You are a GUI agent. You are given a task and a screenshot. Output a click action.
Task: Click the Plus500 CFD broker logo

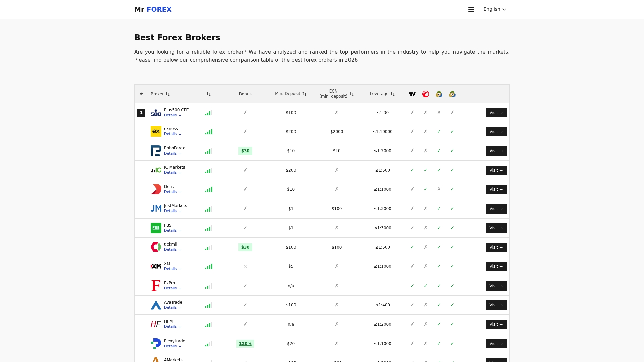point(156,112)
